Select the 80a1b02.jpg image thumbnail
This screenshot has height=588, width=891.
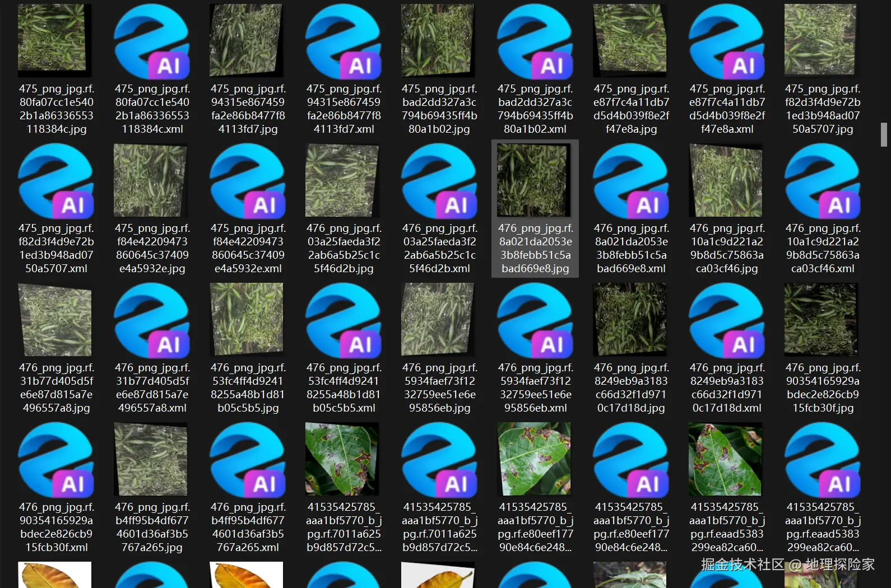(x=438, y=40)
